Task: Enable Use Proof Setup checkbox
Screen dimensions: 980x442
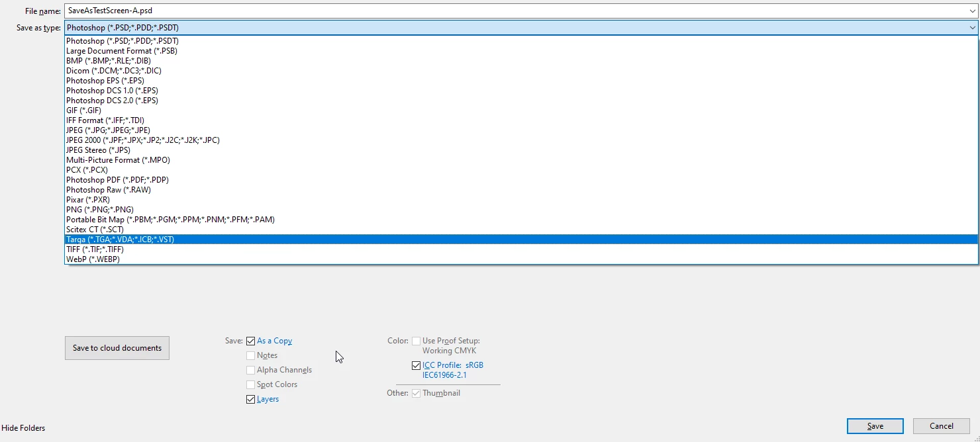Action: tap(416, 341)
